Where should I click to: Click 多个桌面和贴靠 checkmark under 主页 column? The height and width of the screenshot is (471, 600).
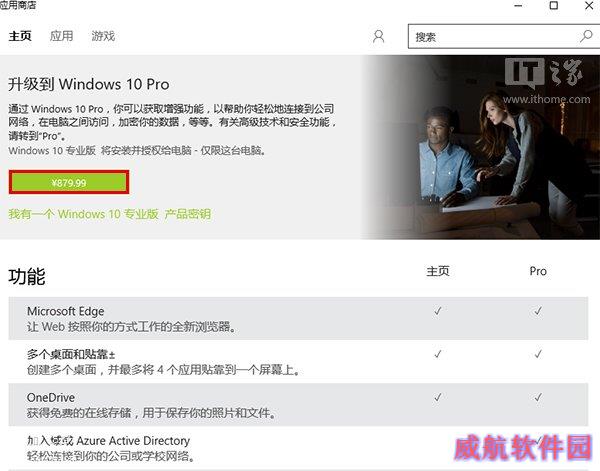coord(438,354)
